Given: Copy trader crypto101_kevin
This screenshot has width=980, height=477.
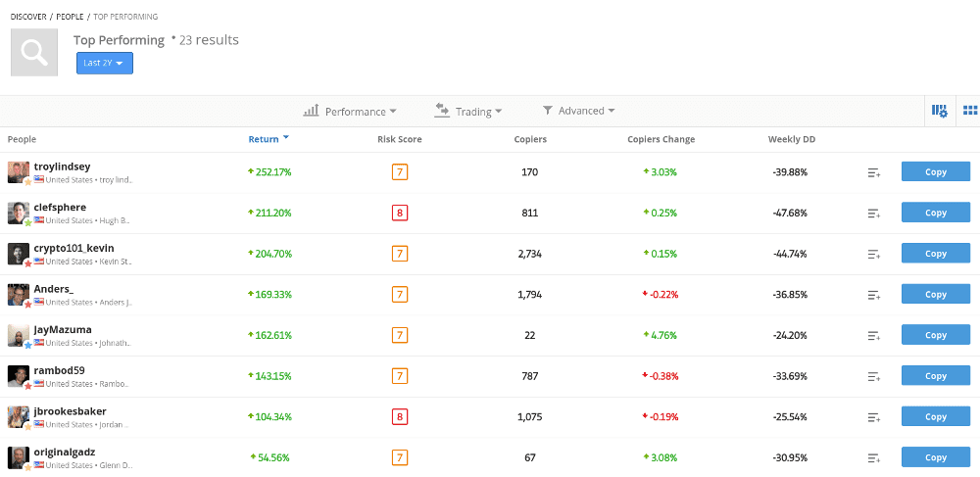Looking at the screenshot, I should point(936,254).
